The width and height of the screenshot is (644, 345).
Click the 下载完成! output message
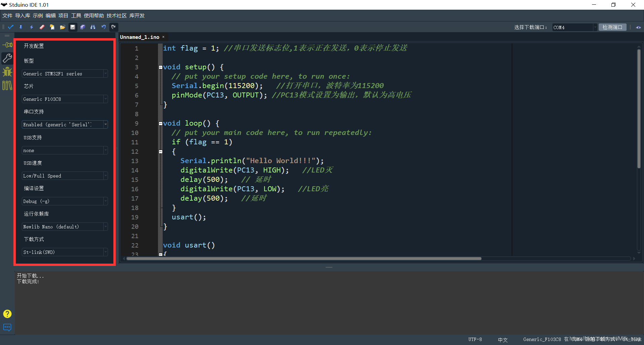[28, 282]
